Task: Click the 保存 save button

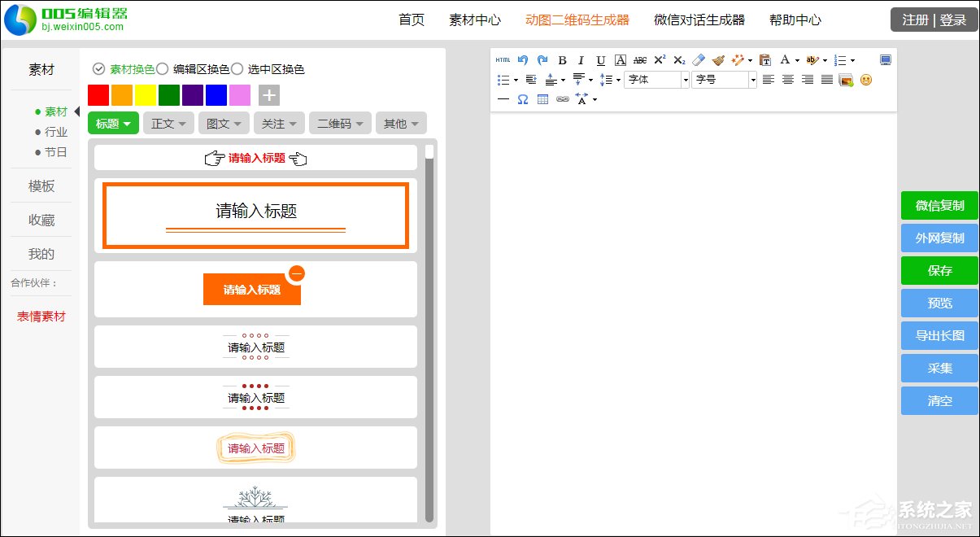Action: (x=939, y=270)
